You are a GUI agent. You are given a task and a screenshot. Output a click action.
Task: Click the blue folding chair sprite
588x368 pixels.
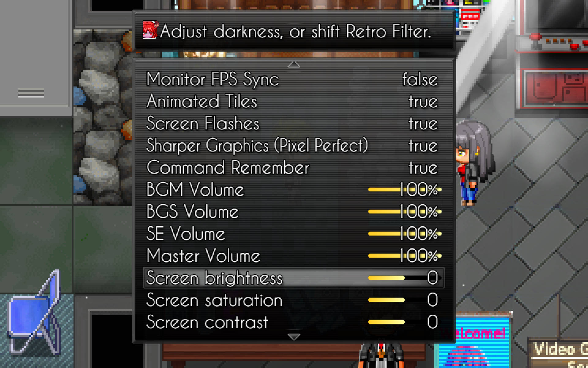click(34, 312)
